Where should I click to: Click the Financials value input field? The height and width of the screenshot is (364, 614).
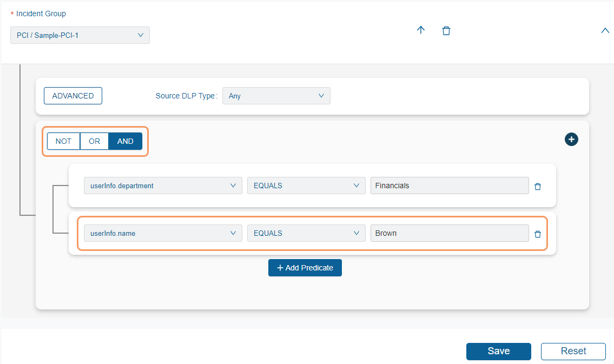coord(450,185)
